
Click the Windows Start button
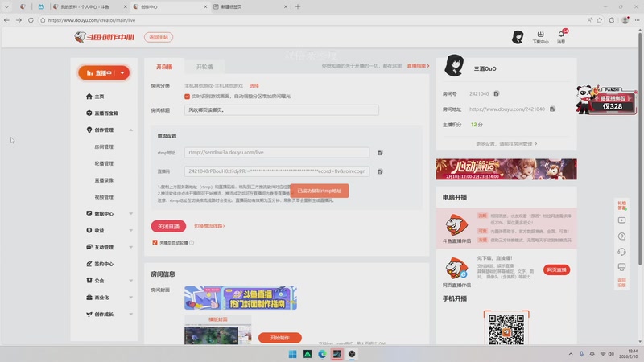tap(292, 354)
